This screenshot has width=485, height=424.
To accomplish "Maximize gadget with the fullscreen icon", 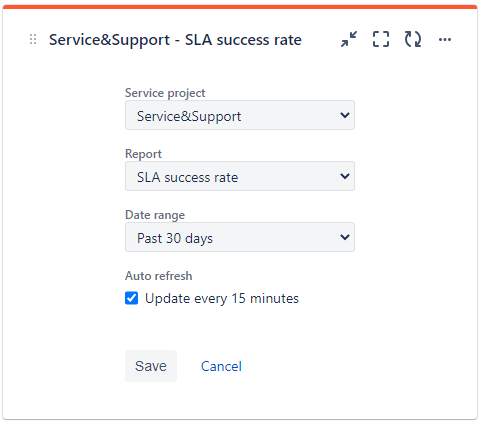I will (381, 39).
